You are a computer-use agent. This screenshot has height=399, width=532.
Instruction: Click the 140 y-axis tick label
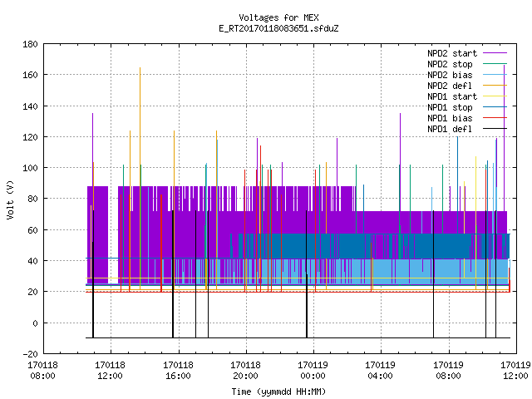(x=30, y=106)
